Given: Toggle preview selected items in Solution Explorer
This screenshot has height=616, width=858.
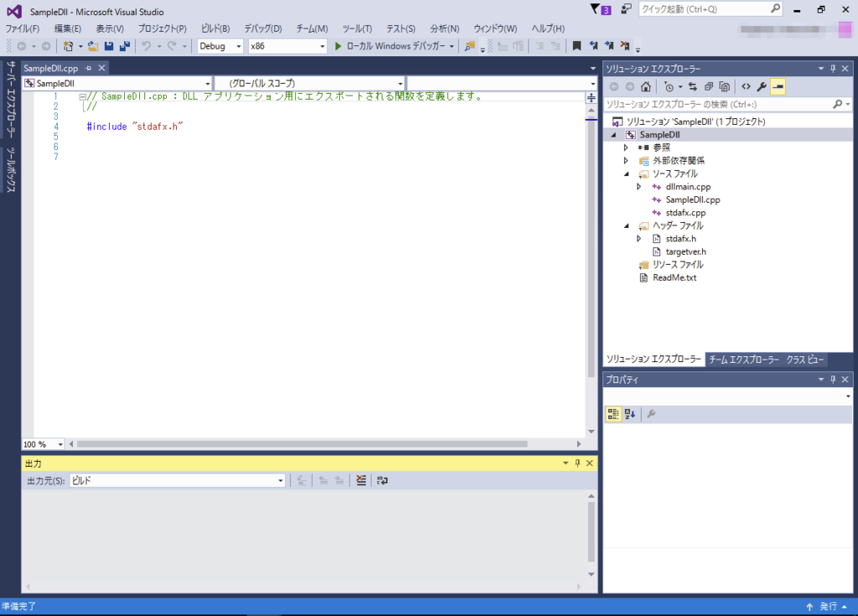Looking at the screenshot, I should tap(779, 86).
